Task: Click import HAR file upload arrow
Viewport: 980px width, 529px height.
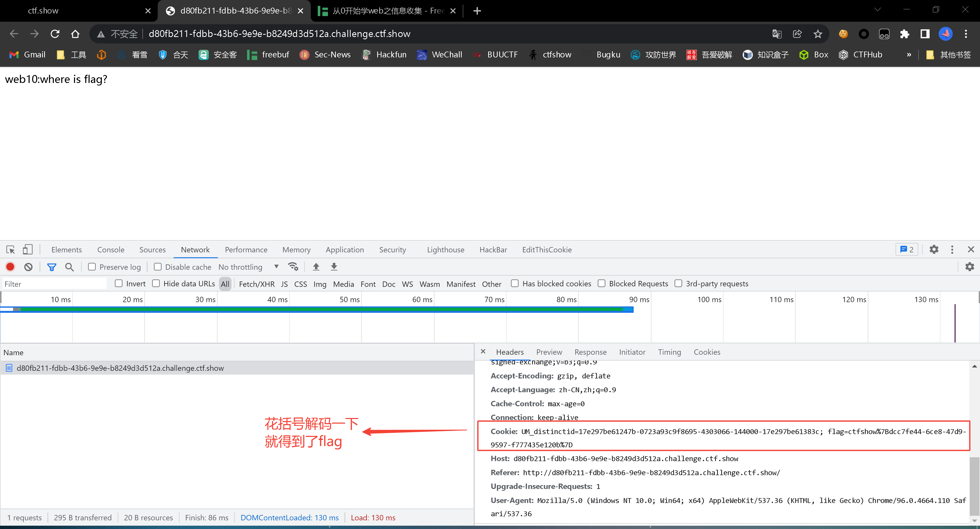Action: pyautogui.click(x=316, y=267)
